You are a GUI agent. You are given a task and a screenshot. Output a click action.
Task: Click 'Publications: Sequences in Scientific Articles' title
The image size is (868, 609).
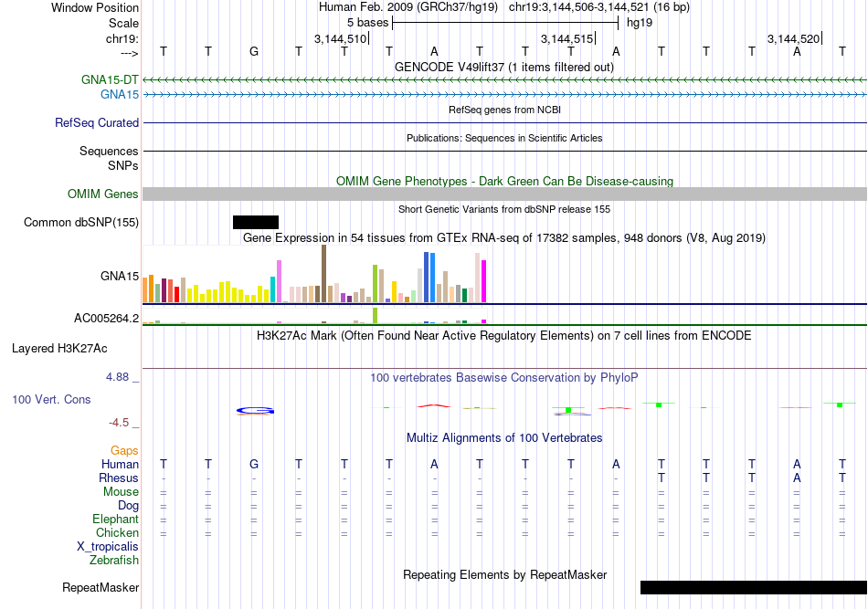point(504,138)
